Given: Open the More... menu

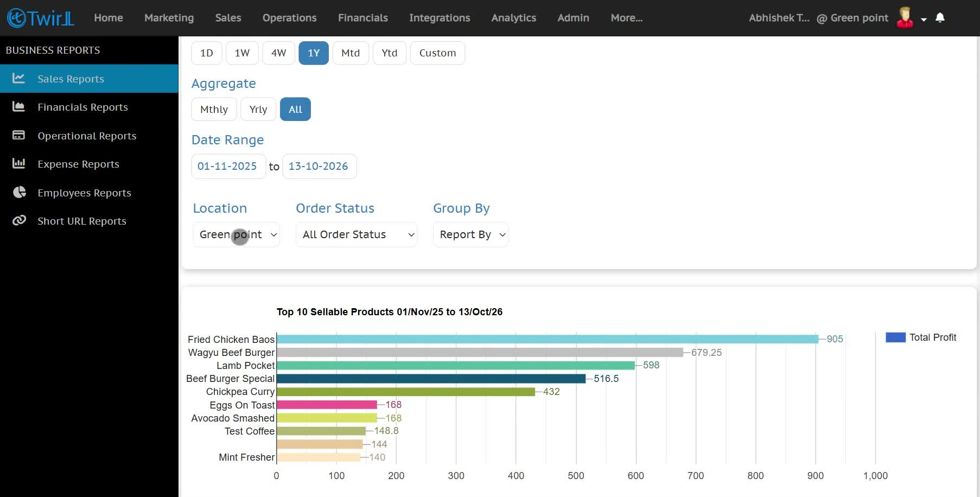Looking at the screenshot, I should pos(627,18).
